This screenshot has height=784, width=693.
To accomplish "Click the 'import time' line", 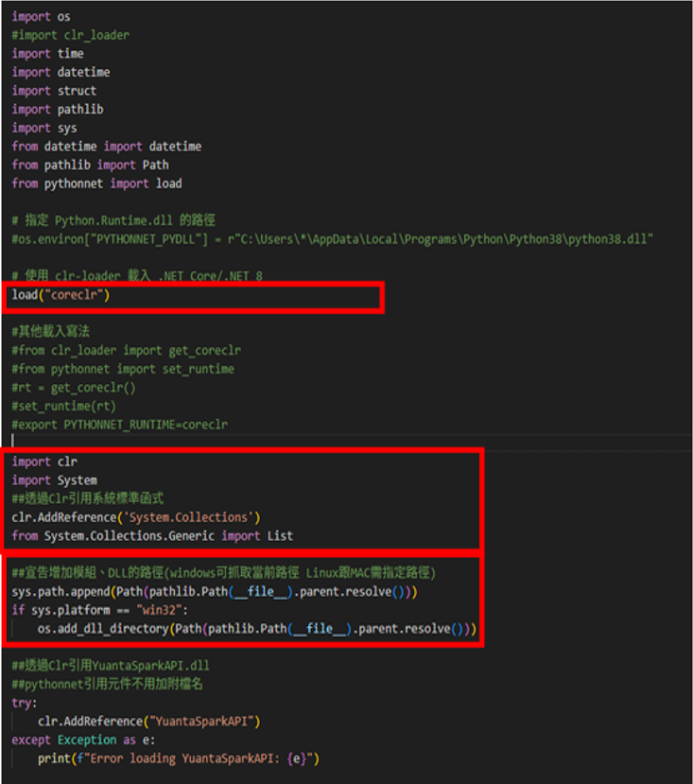I will pyautogui.click(x=48, y=54).
